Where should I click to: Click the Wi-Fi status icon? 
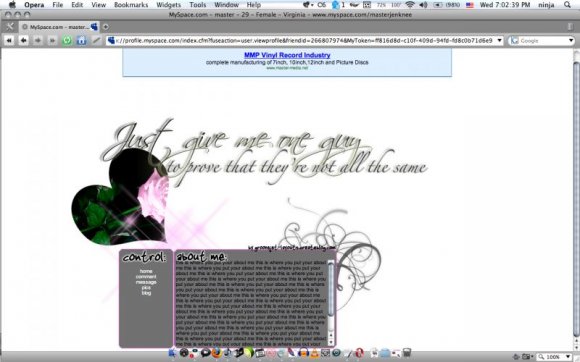click(x=409, y=5)
